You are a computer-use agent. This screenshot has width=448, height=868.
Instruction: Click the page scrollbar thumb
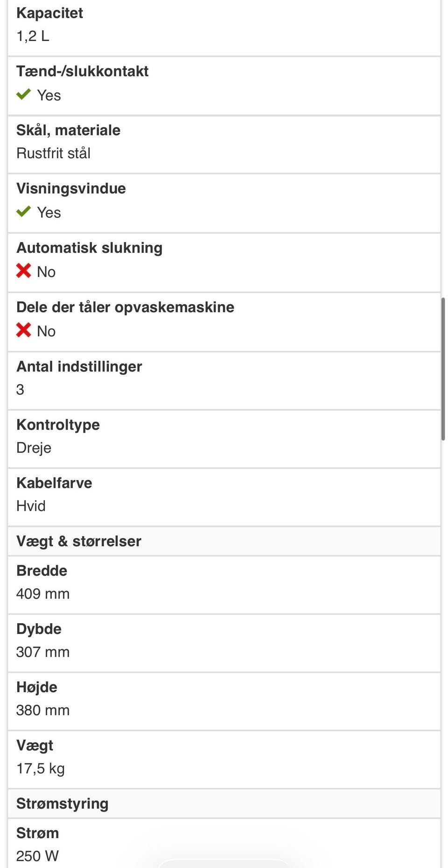pos(443,368)
